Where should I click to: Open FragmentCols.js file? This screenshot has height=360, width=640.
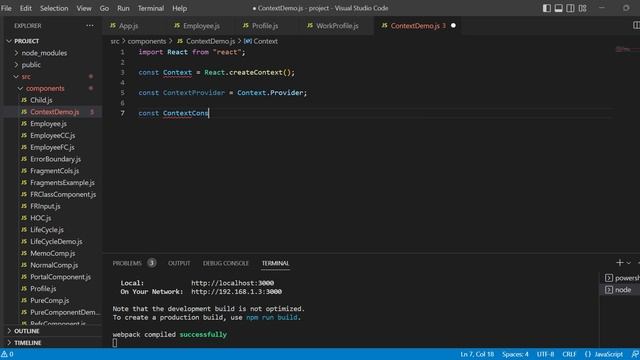coord(54,171)
